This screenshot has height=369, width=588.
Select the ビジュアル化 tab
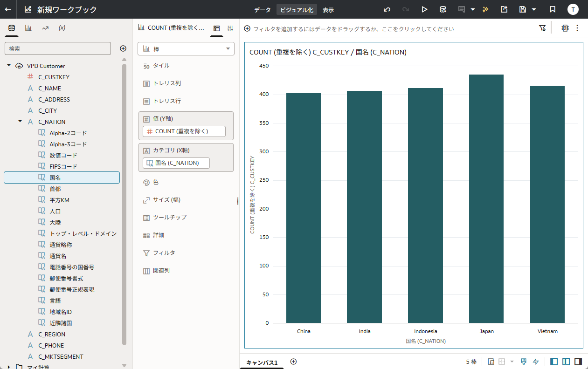click(x=297, y=10)
